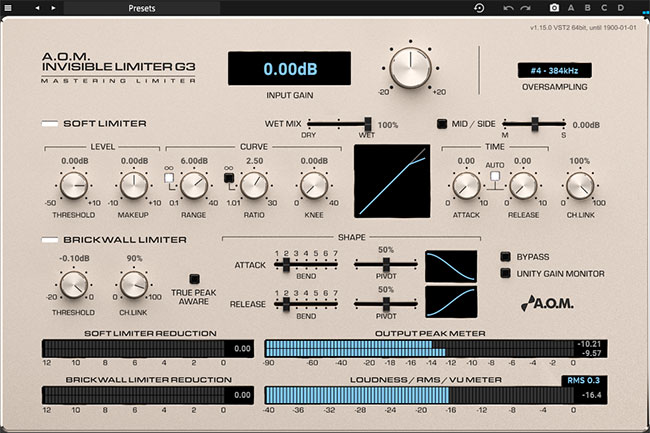Enable the Mid / Side checkbox
Viewport: 650px width, 433px height.
click(x=442, y=123)
